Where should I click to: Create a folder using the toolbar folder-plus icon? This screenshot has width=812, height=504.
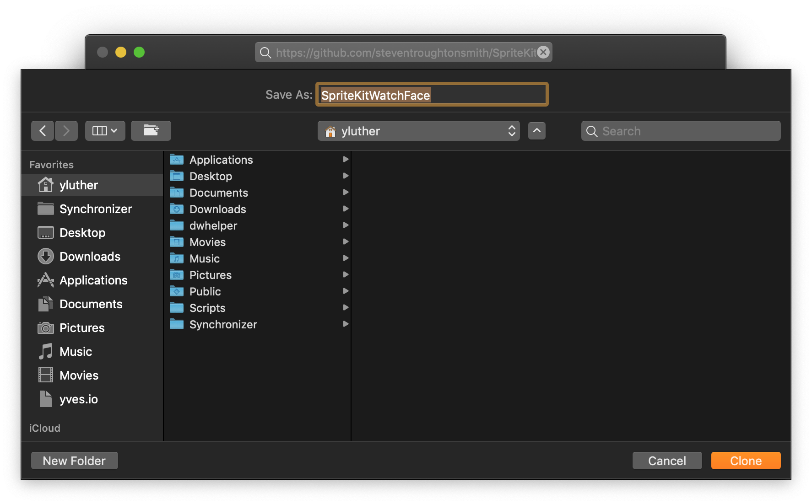pos(151,131)
